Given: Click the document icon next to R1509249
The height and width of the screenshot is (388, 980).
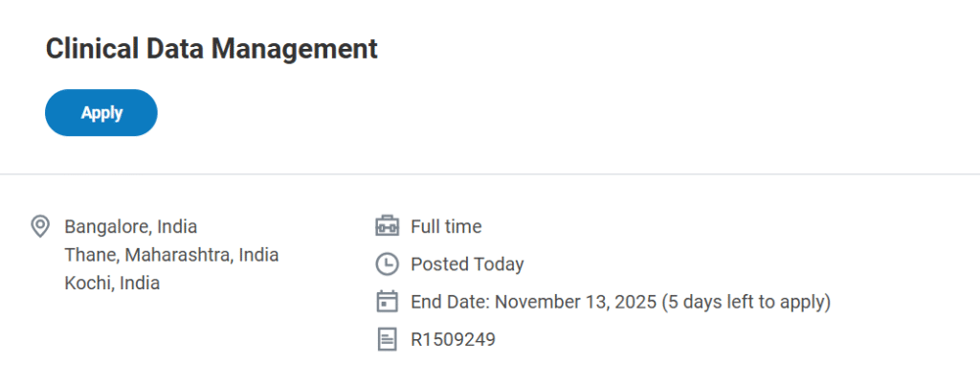Looking at the screenshot, I should (x=387, y=339).
